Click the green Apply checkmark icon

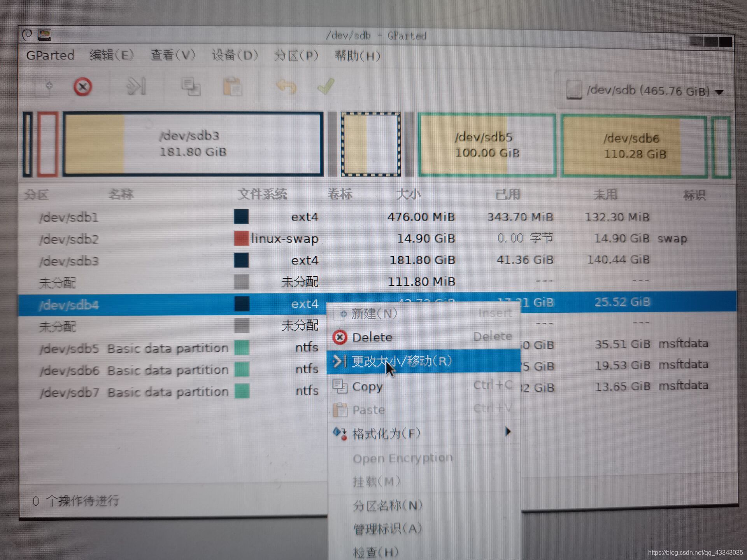(x=326, y=86)
